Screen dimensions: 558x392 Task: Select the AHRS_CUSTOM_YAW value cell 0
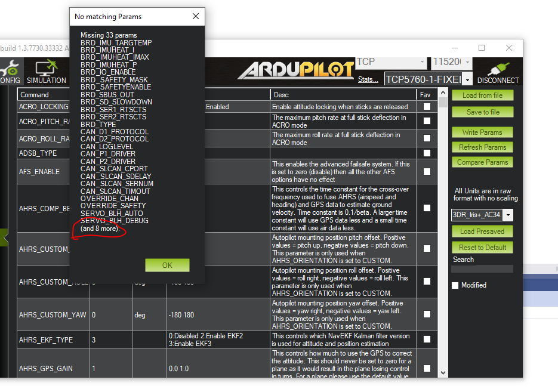point(111,315)
